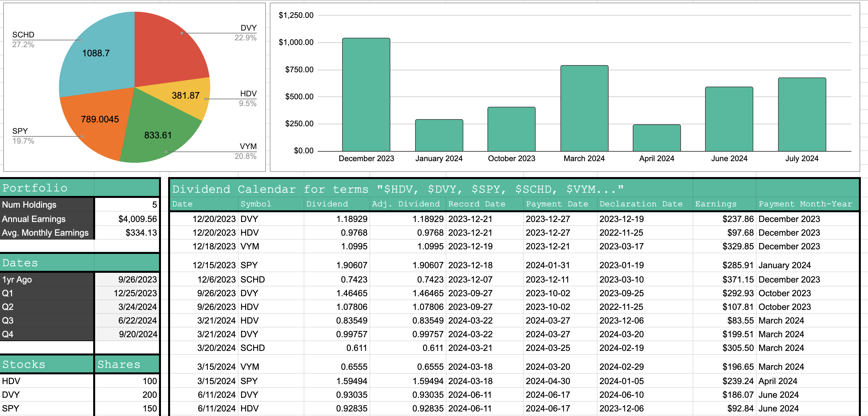Click the 833.61 pie data label
This screenshot has width=868, height=416.
click(158, 135)
